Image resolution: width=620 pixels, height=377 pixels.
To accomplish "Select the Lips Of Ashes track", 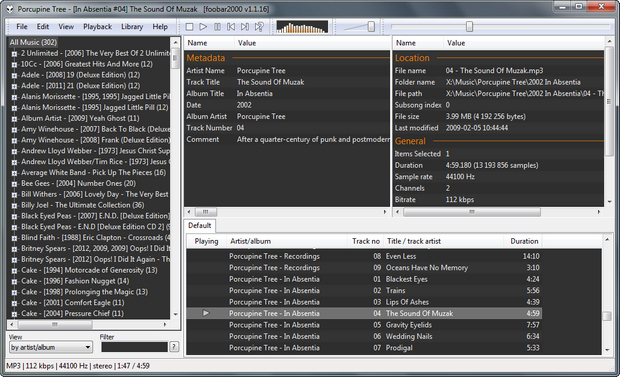I will [x=364, y=302].
